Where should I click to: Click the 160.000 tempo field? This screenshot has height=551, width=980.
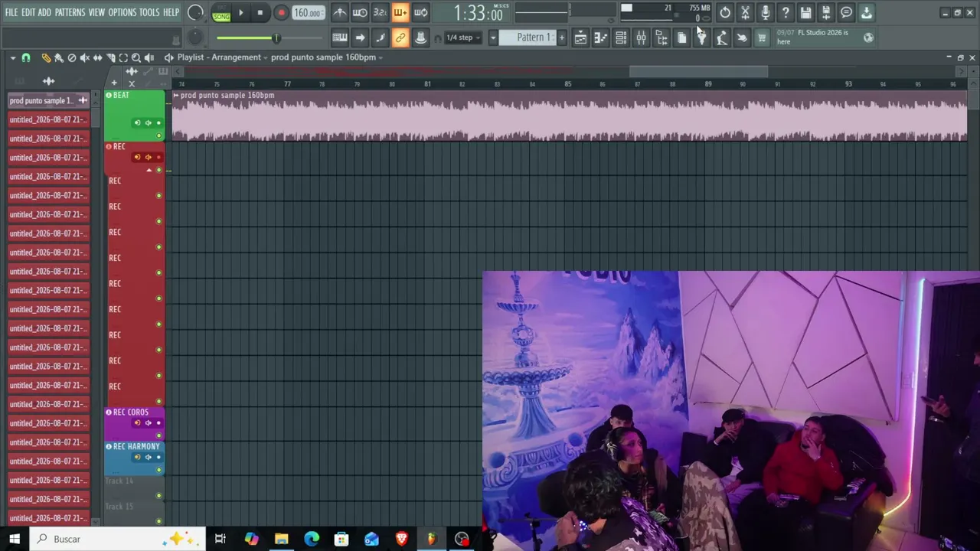click(x=308, y=13)
